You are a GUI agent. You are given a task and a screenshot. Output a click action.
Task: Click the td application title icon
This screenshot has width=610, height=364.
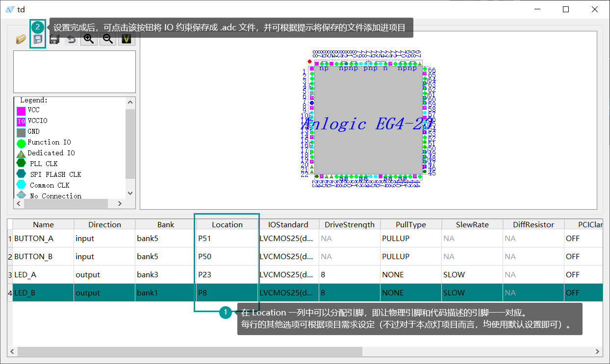click(x=10, y=9)
